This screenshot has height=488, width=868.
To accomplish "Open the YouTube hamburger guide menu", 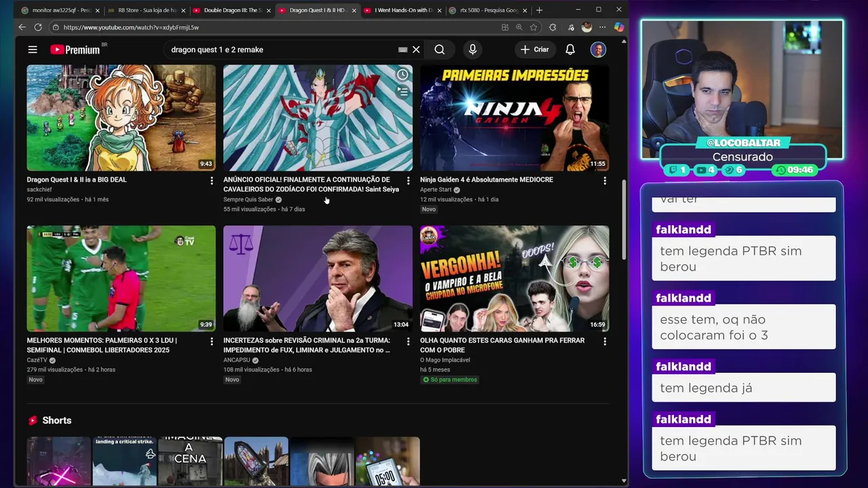I will pos(33,49).
